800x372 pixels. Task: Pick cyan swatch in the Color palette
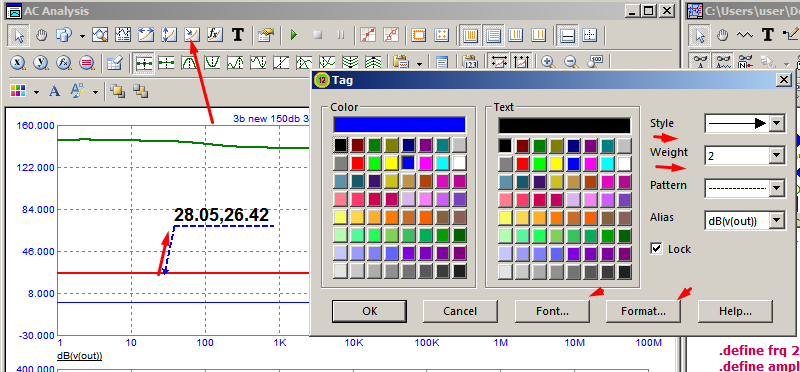tap(443, 163)
